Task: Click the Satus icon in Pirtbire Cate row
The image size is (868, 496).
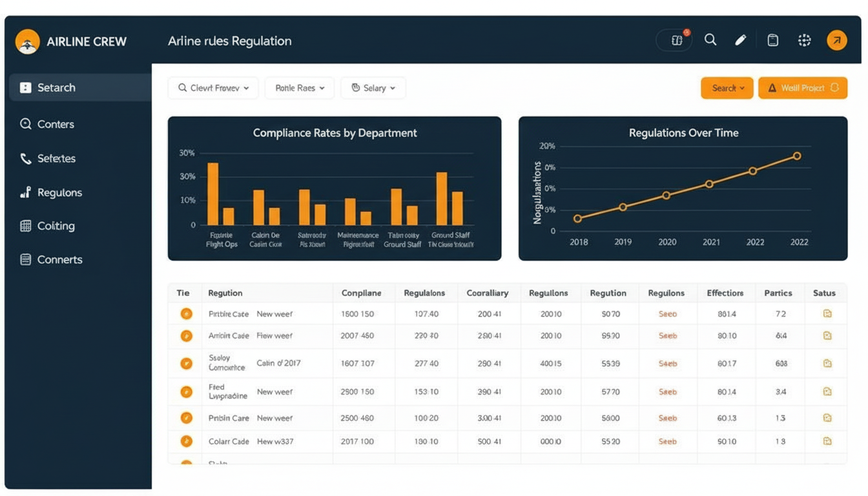Action: [x=827, y=314]
